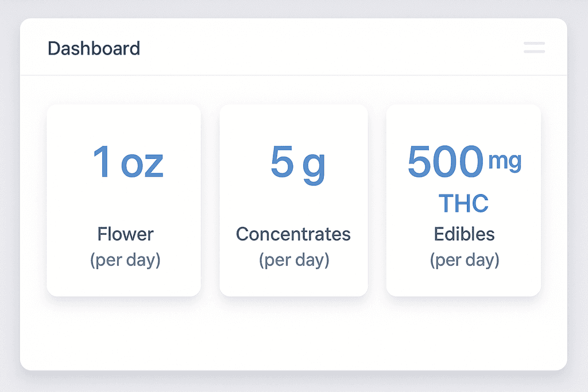Click the 1 oz value
588x392 pixels.
click(127, 162)
